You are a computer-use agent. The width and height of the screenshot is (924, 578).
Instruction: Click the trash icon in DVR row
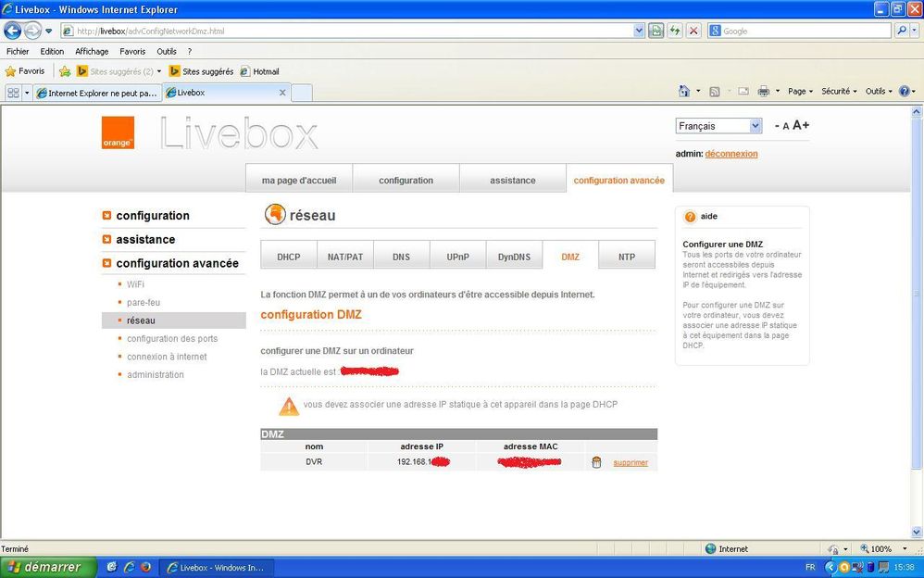coord(596,462)
